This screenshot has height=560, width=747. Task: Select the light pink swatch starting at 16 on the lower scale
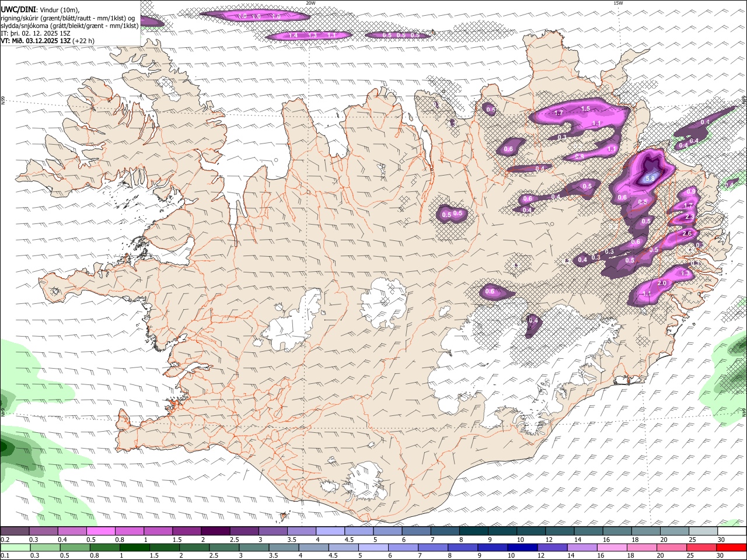pos(612,547)
